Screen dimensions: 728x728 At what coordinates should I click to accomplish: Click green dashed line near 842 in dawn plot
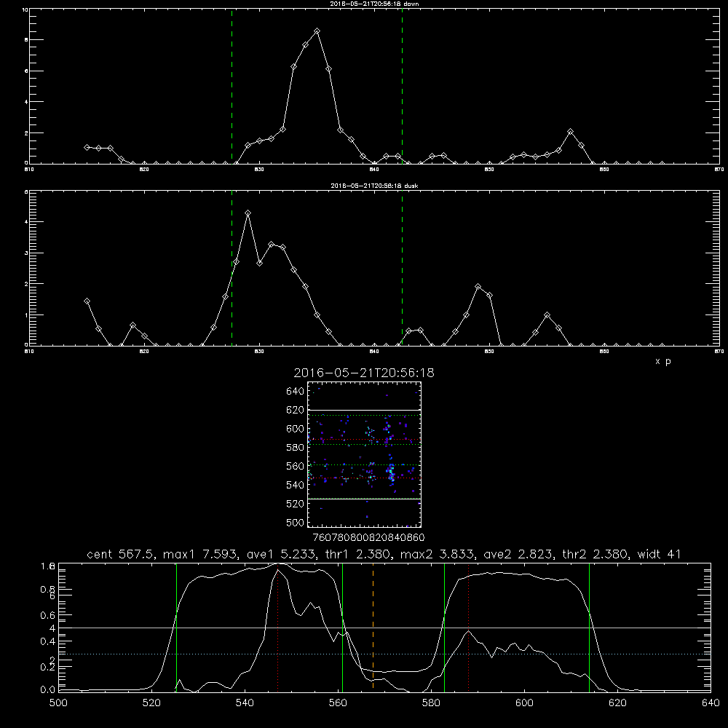pyautogui.click(x=402, y=86)
